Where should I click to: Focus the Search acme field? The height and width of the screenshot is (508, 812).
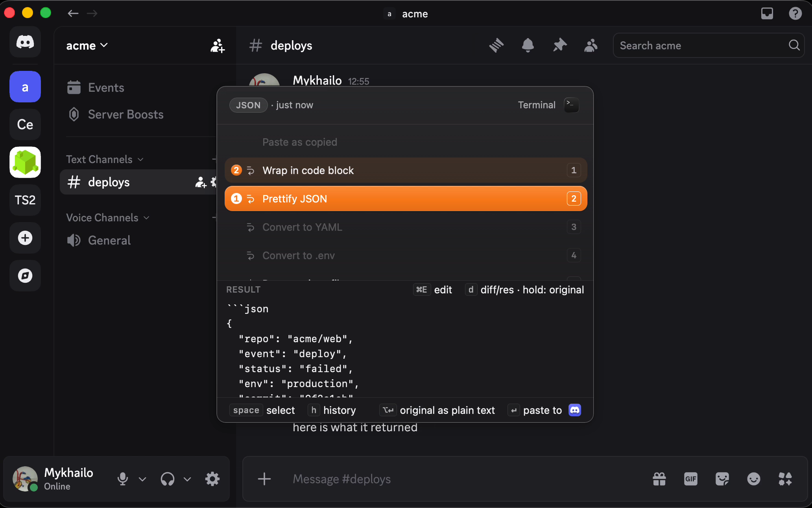point(709,45)
